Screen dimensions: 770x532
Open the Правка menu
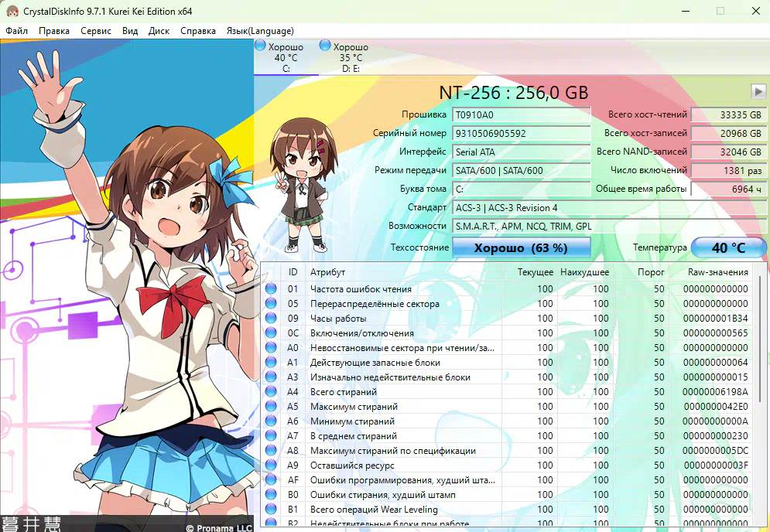tap(54, 31)
